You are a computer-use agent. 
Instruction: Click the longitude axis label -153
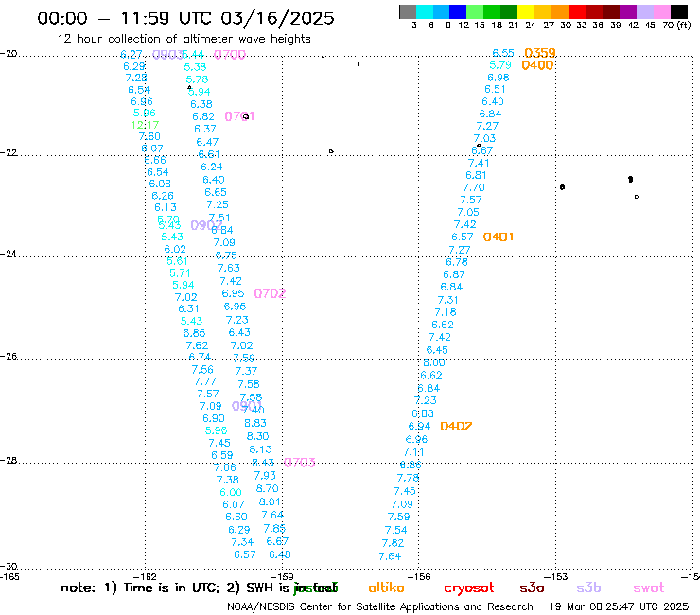556,576
